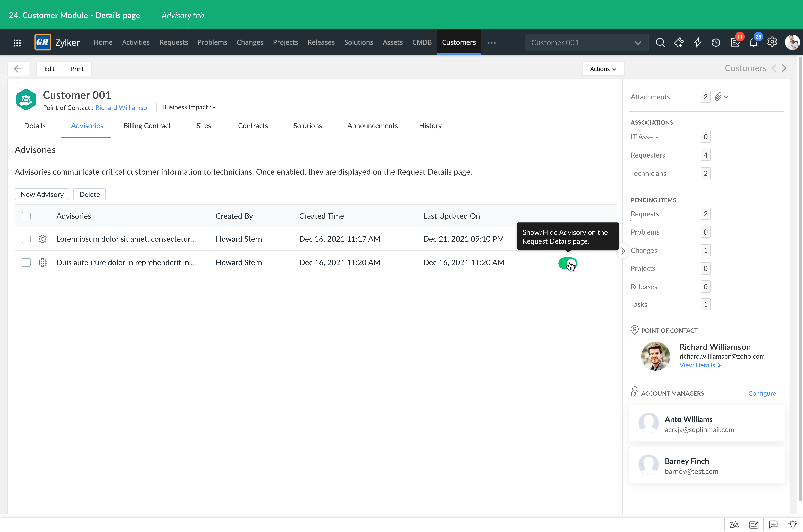
Task: Open Requesters association count 4
Action: (706, 155)
